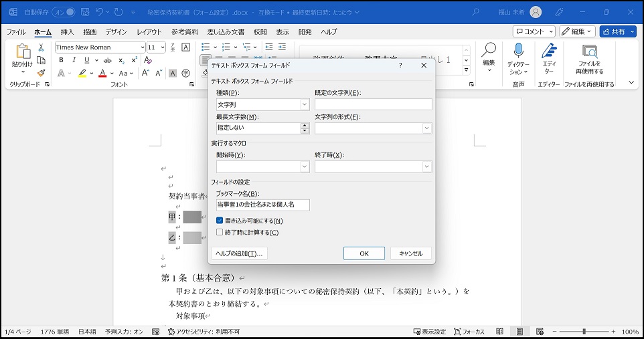Click the bulleted list icon
This screenshot has height=339, width=644.
click(206, 47)
